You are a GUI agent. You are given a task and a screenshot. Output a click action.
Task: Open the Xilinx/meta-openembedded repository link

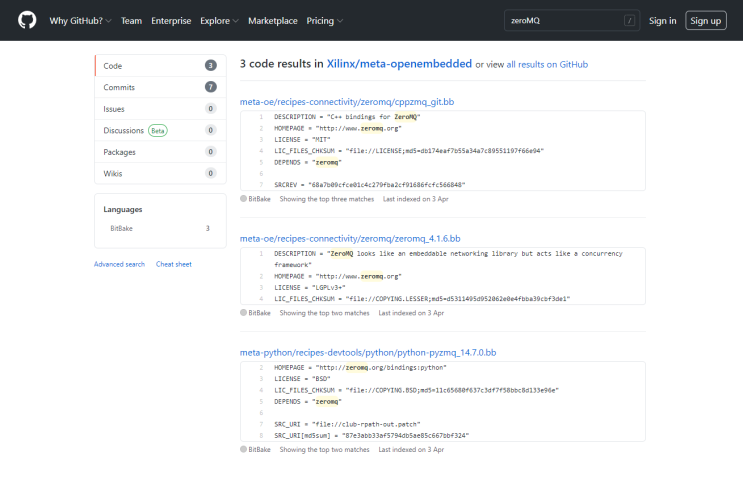coord(399,64)
